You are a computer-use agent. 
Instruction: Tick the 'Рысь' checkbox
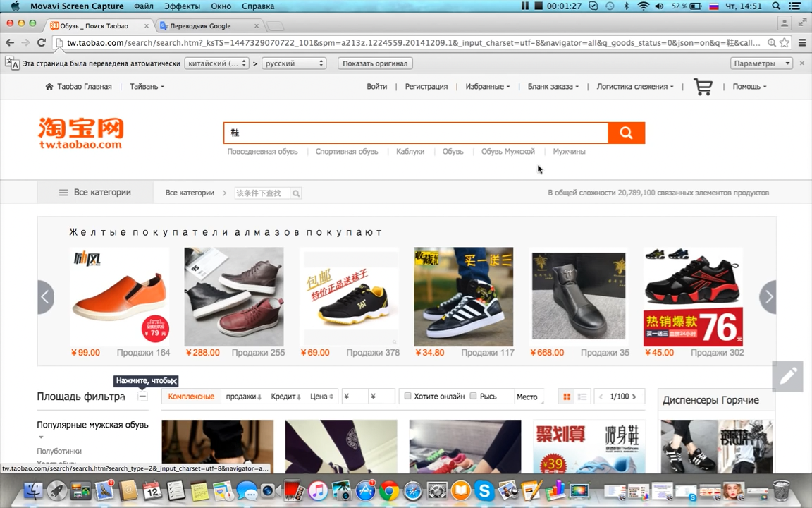pos(473,396)
